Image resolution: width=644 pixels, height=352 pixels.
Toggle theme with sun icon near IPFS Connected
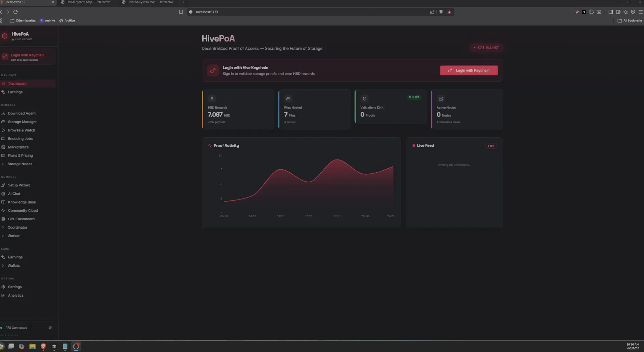(50, 328)
